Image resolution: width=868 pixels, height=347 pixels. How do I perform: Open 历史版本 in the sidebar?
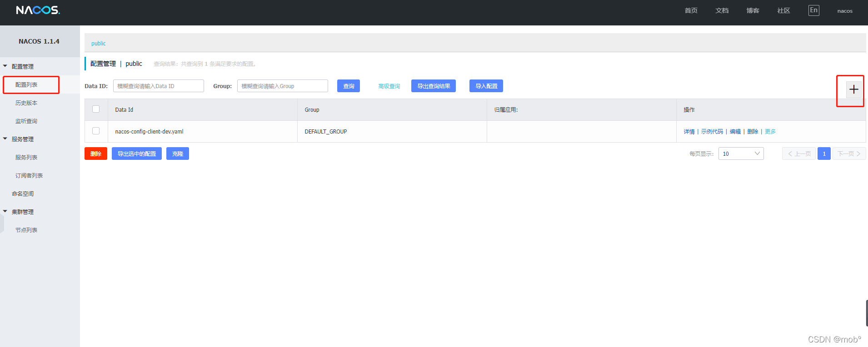[26, 103]
